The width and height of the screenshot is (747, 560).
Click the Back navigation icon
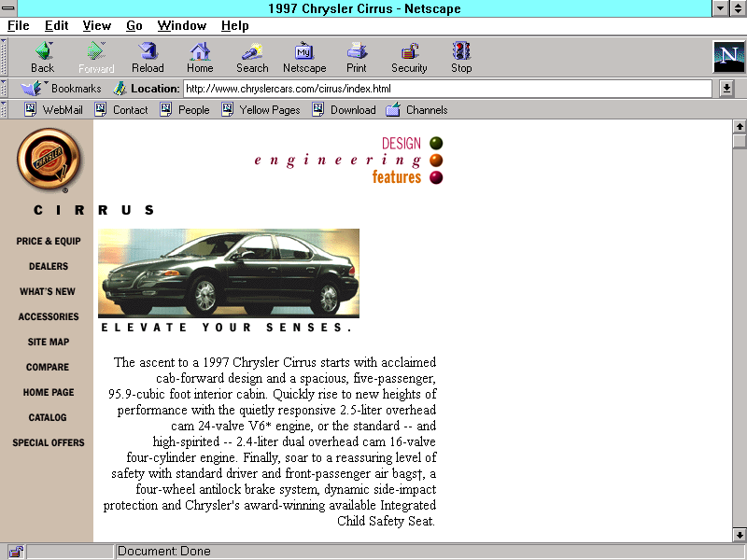(42, 57)
